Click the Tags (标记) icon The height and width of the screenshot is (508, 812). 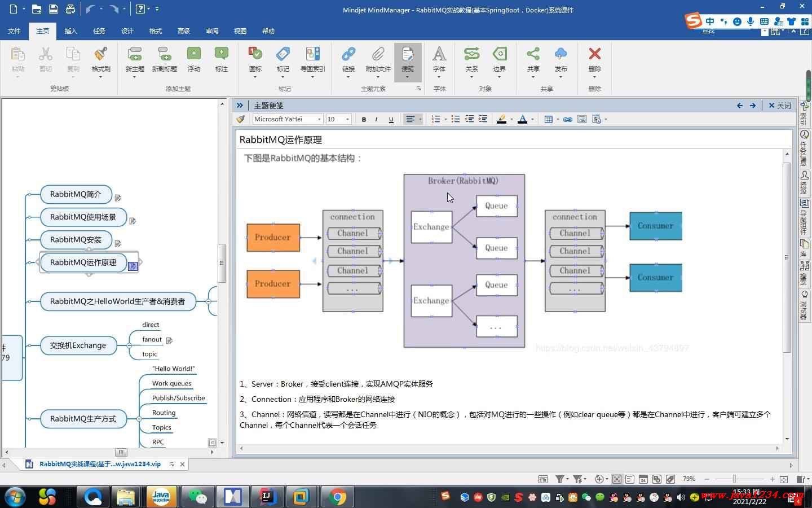pyautogui.click(x=283, y=54)
